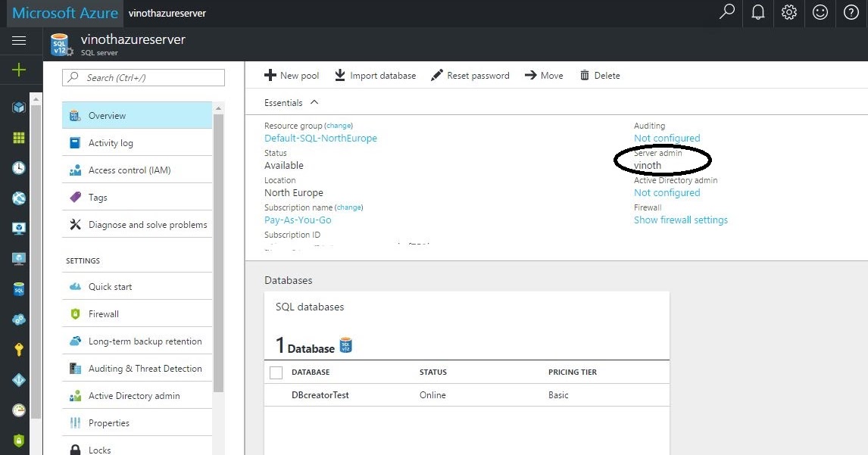Open the Default-SQL-NorthEurope resource group
The width and height of the screenshot is (868, 455).
point(320,138)
